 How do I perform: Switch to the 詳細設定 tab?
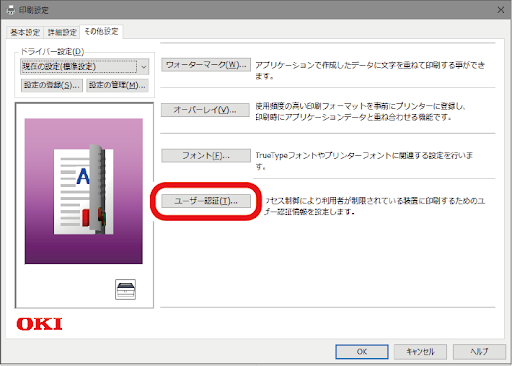coord(62,32)
